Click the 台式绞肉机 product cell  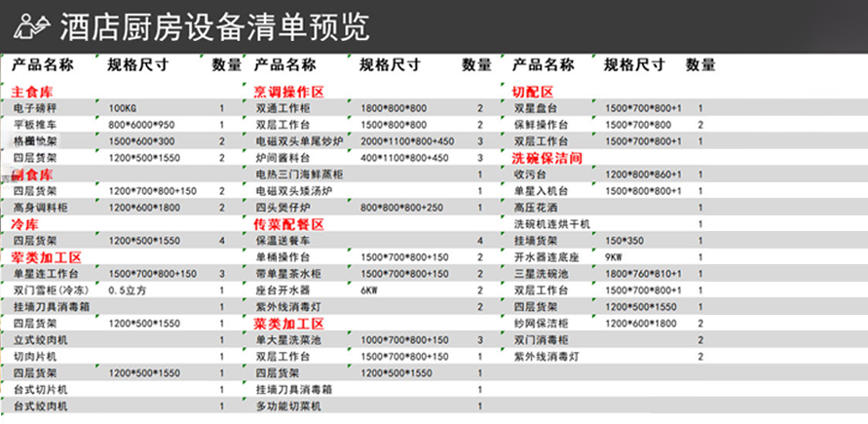pos(40,406)
